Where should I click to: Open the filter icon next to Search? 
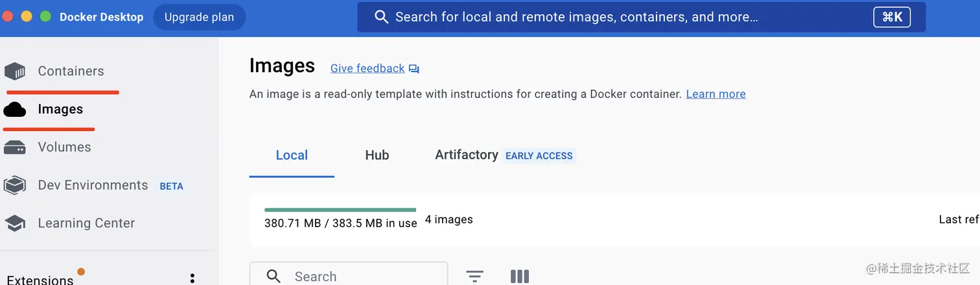475,277
